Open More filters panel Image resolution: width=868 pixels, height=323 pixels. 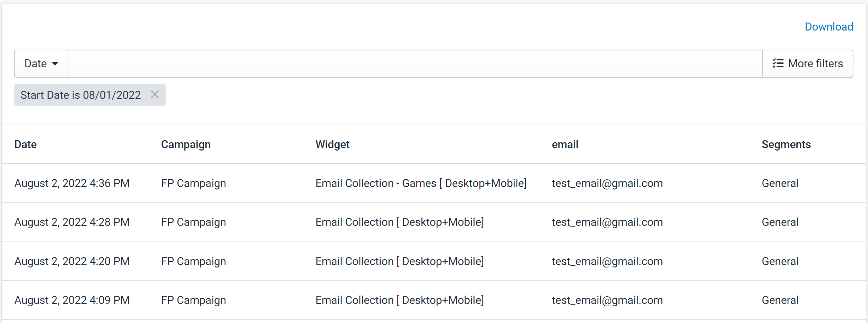808,63
